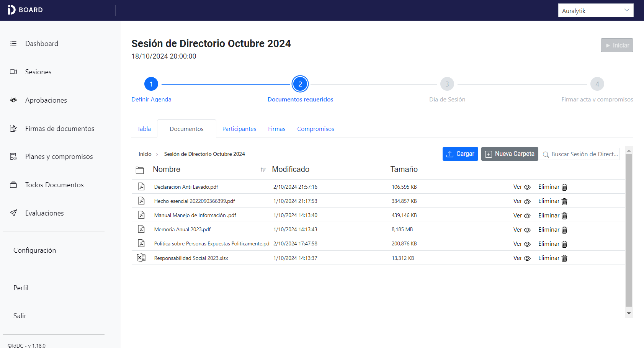Open the Dashboard sidebar icon
Screen dimensions: 644x348
pyautogui.click(x=13, y=44)
